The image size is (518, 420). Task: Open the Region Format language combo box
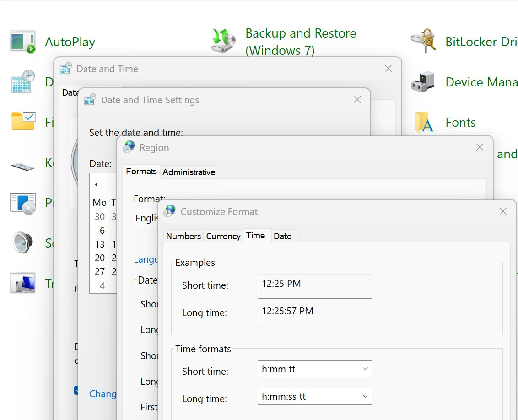146,218
